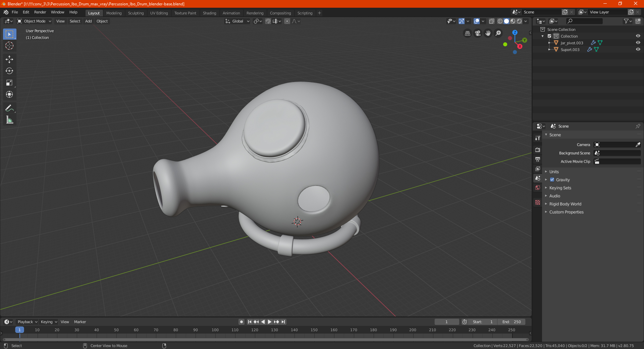Expand the Jar_pivot.003 tree item
This screenshot has width=644, height=349.
(x=549, y=43)
